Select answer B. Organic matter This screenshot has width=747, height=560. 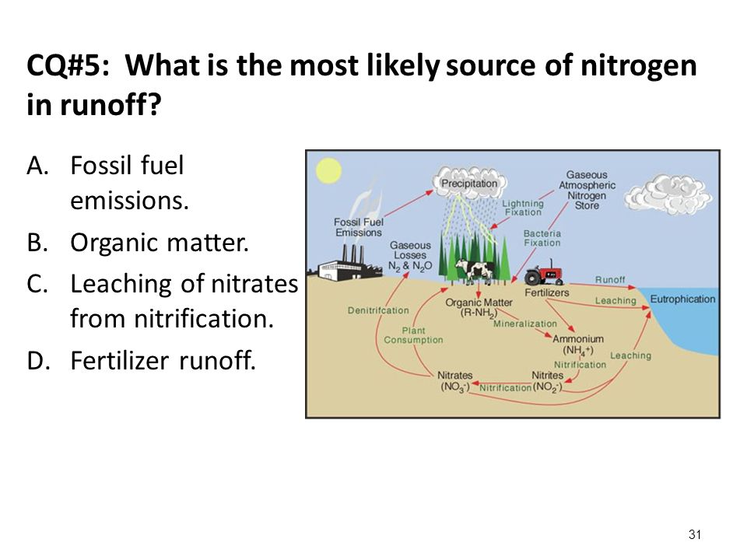[139, 243]
